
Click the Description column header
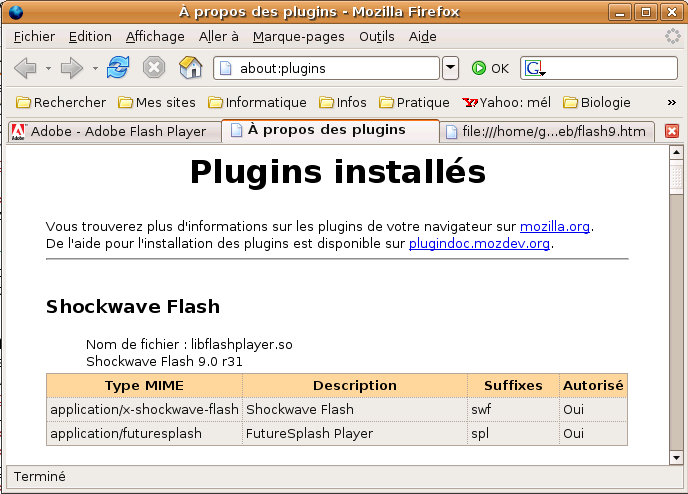tap(355, 385)
